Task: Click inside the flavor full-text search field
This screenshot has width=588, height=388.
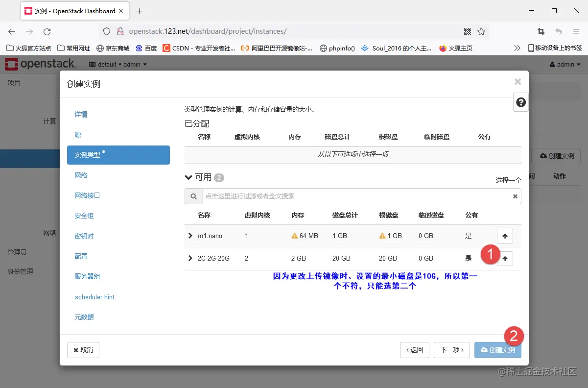Action: pyautogui.click(x=343, y=196)
